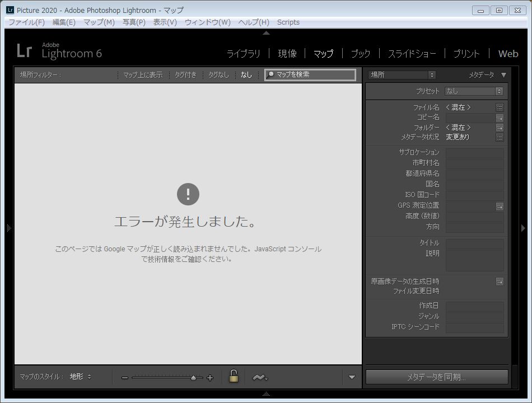This screenshot has height=403, width=532.
Task: Select the タグなし location filter
Action: 218,75
